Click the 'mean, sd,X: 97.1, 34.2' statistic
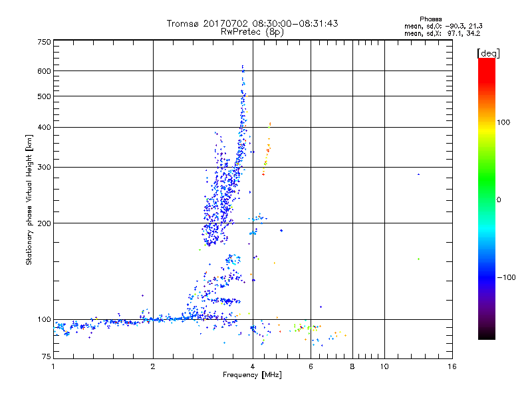The width and height of the screenshot is (532, 399). click(442, 34)
